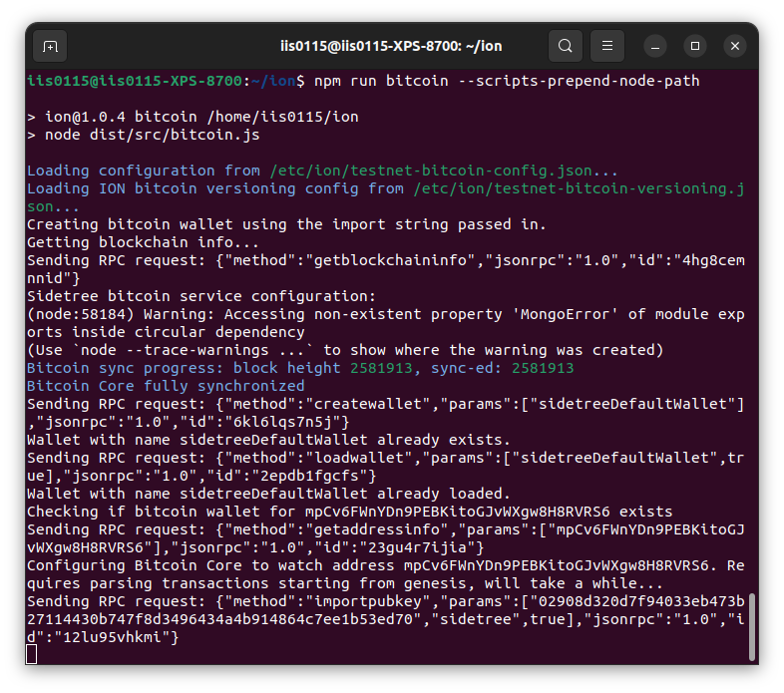Click the line '> node dist/src/bitcoin.js'

point(144,135)
